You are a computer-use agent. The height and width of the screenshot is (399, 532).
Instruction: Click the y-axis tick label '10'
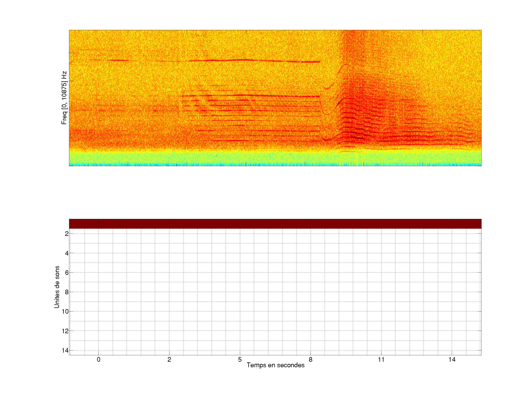point(65,312)
